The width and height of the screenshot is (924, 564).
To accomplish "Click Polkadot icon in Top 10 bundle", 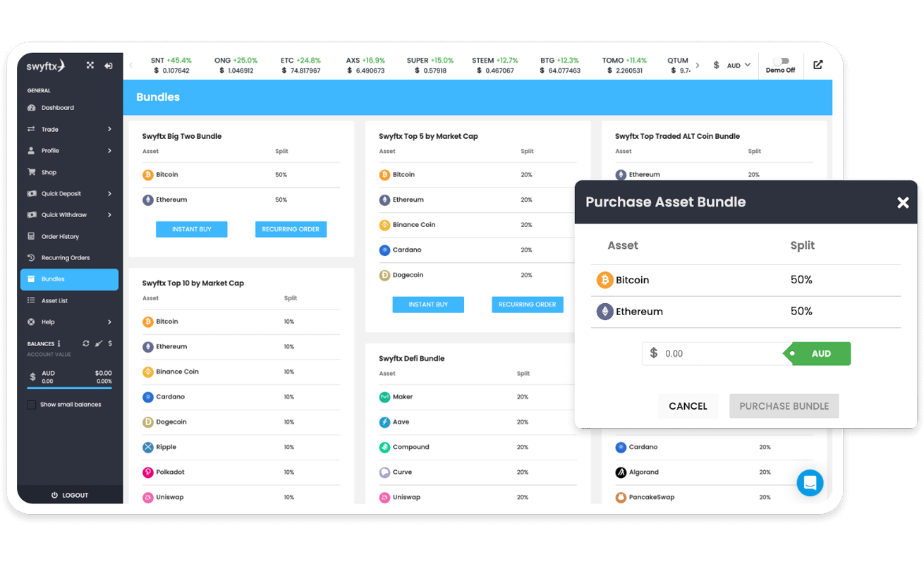I will click(x=148, y=472).
